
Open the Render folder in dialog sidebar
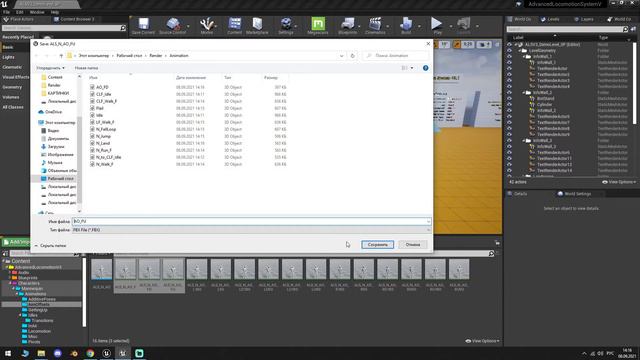tap(54, 85)
